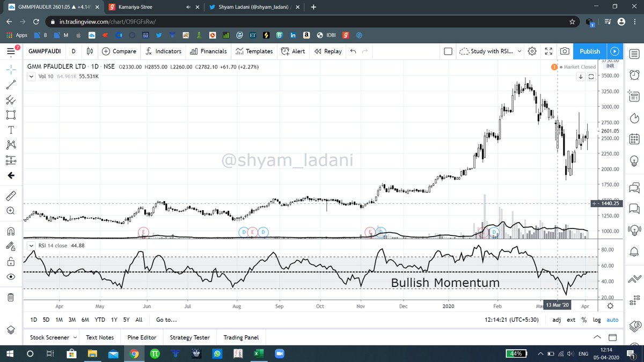
Task: Open the Pine Editor tab
Action: pos(142,337)
